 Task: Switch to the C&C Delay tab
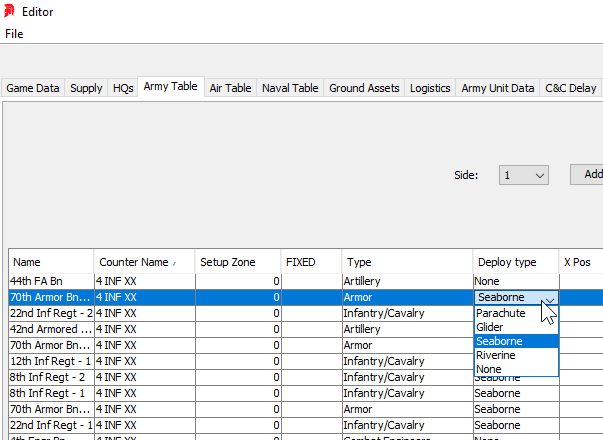click(571, 88)
